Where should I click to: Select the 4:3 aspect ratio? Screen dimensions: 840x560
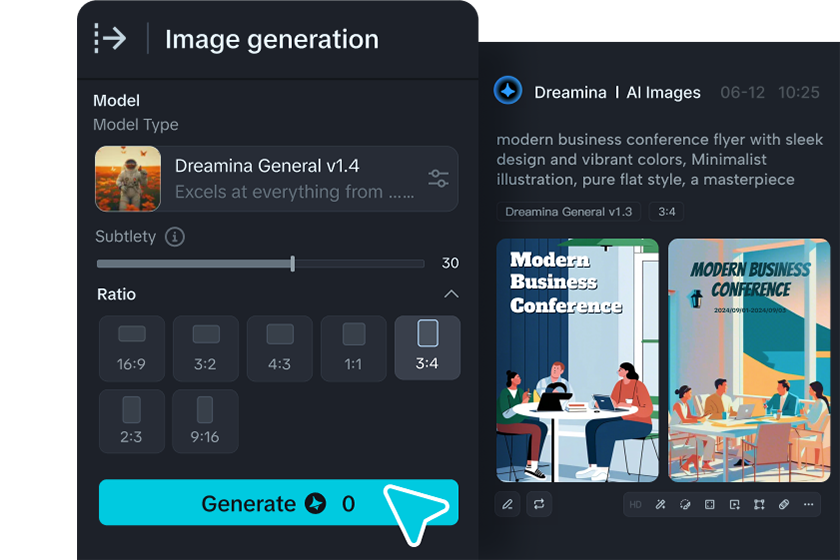280,348
